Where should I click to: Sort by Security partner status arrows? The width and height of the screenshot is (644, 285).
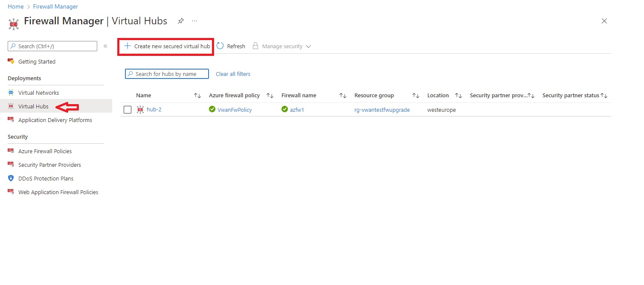pos(604,96)
